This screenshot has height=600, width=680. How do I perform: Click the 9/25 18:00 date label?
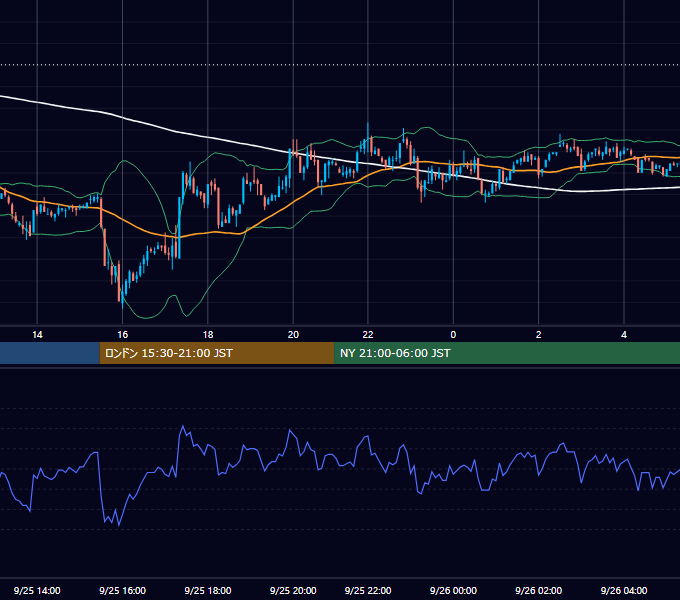coord(208,590)
